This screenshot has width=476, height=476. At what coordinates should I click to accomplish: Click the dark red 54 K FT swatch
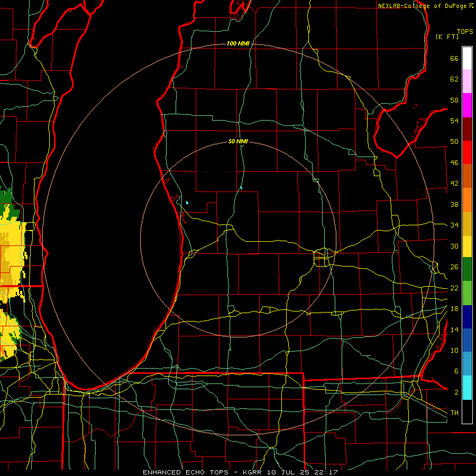coord(467,129)
